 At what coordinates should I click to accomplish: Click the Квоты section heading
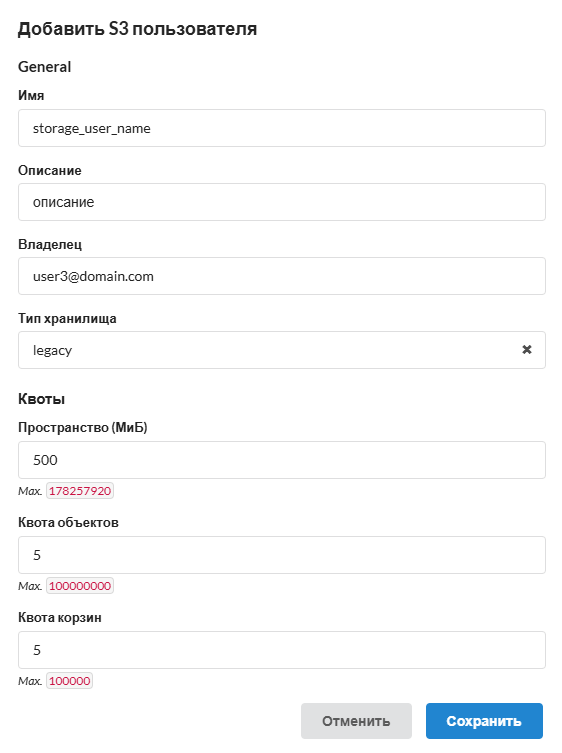tap(41, 399)
